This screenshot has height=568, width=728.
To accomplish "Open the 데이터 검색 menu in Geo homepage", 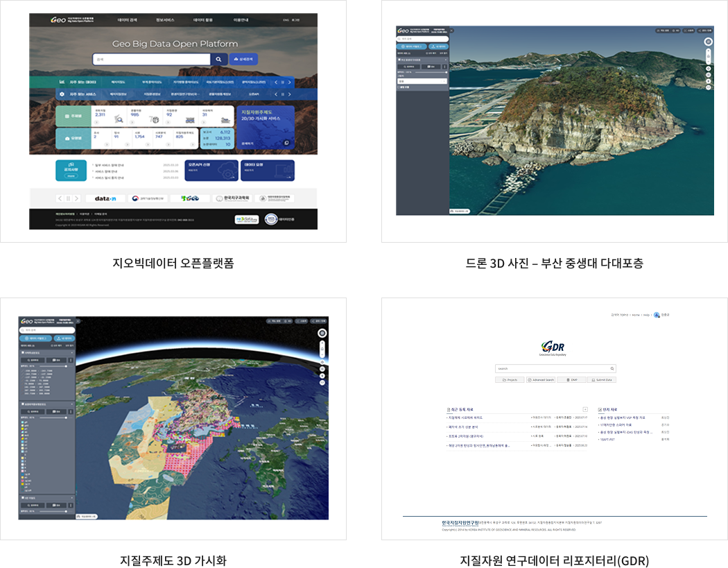I will pyautogui.click(x=126, y=20).
